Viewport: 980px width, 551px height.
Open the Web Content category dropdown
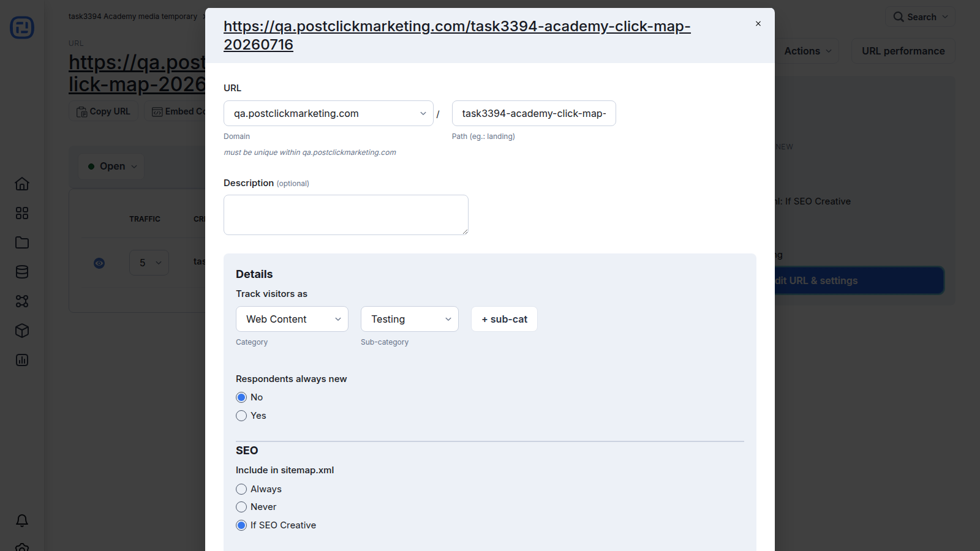coord(292,319)
